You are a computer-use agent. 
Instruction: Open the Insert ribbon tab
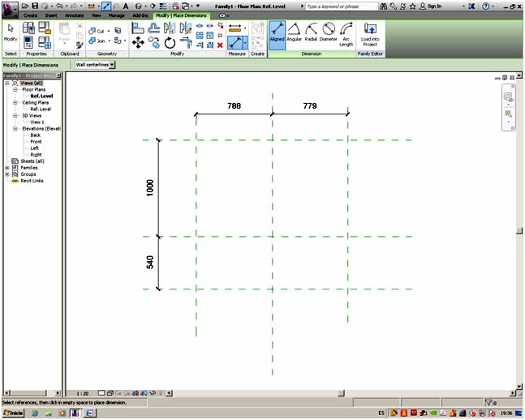point(51,15)
